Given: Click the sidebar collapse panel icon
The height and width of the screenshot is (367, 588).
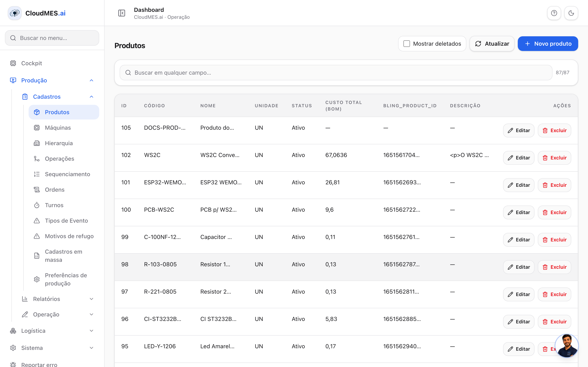Looking at the screenshot, I should tap(121, 13).
